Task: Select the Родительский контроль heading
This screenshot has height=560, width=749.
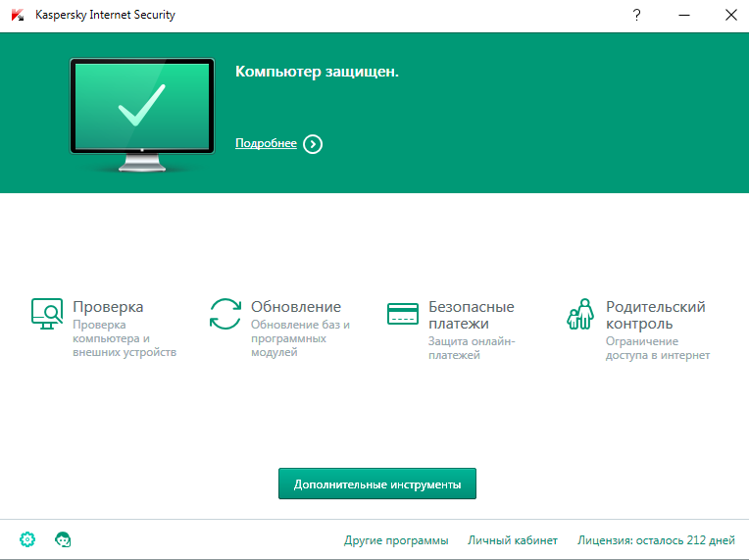Action: click(655, 315)
